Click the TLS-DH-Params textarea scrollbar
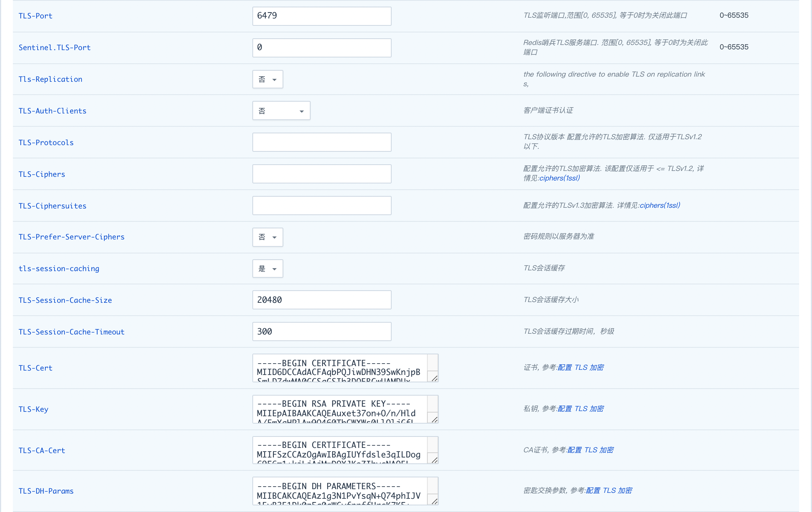Image resolution: width=812 pixels, height=512 pixels. (433, 486)
